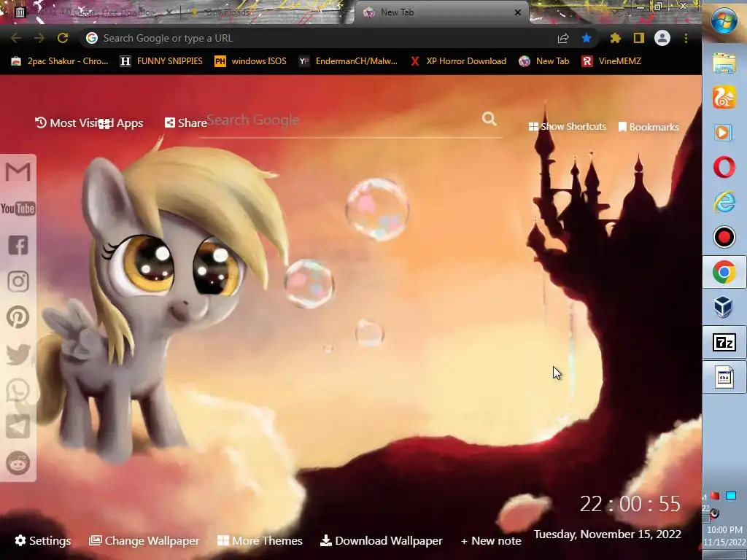Click the 22:00:55 digital clock
Image resolution: width=747 pixels, height=560 pixels.
tap(630, 504)
